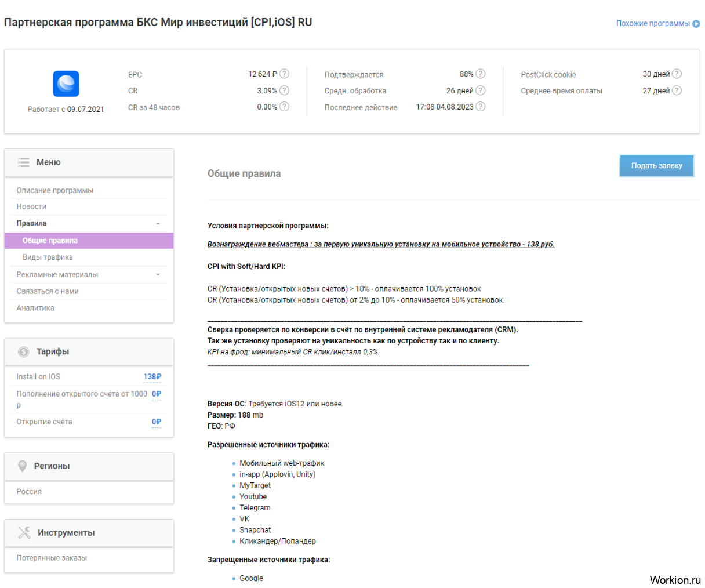Image resolution: width=705 pixels, height=588 pixels.
Task: Click the Последнее действие time 17:08 04.08.2023
Action: pos(445,107)
